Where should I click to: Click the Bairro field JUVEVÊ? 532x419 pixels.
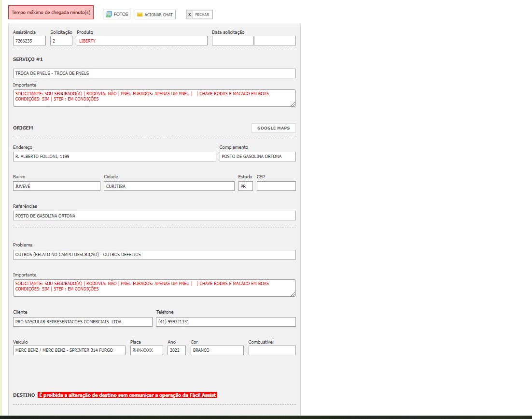[x=56, y=186]
